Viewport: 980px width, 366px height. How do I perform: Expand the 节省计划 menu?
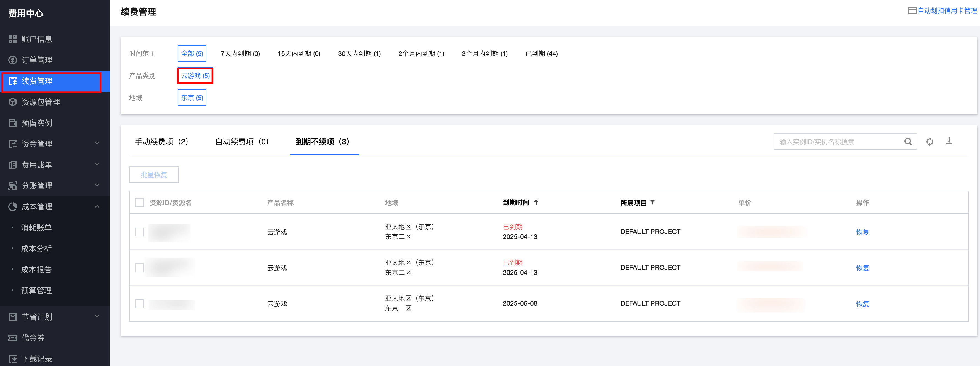[x=97, y=317]
